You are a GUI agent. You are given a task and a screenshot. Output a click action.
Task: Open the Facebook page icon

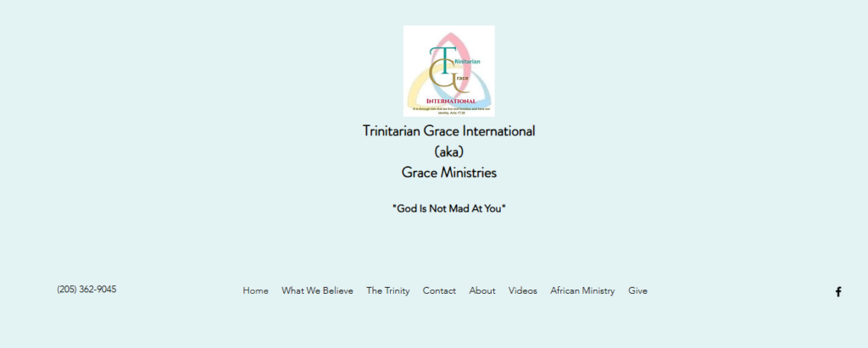838,292
